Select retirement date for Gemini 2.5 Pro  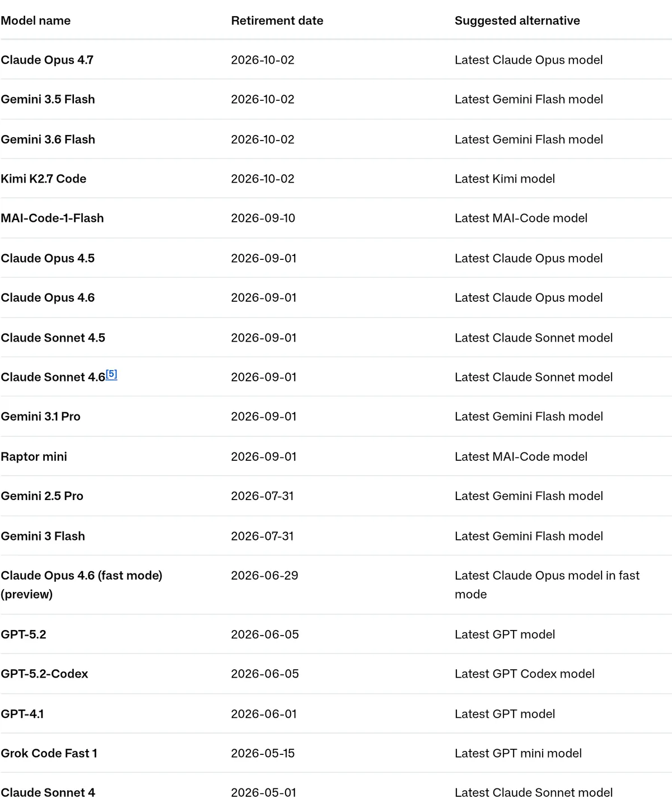point(263,496)
